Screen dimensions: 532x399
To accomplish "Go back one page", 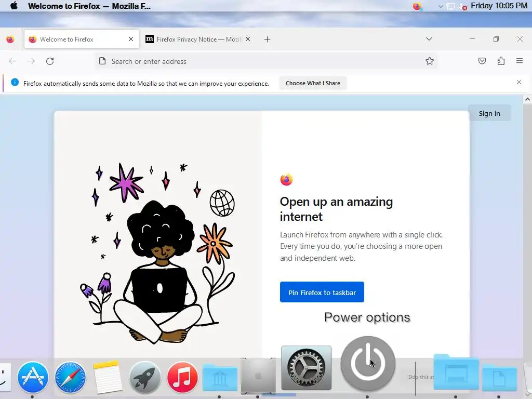I will point(12,61).
